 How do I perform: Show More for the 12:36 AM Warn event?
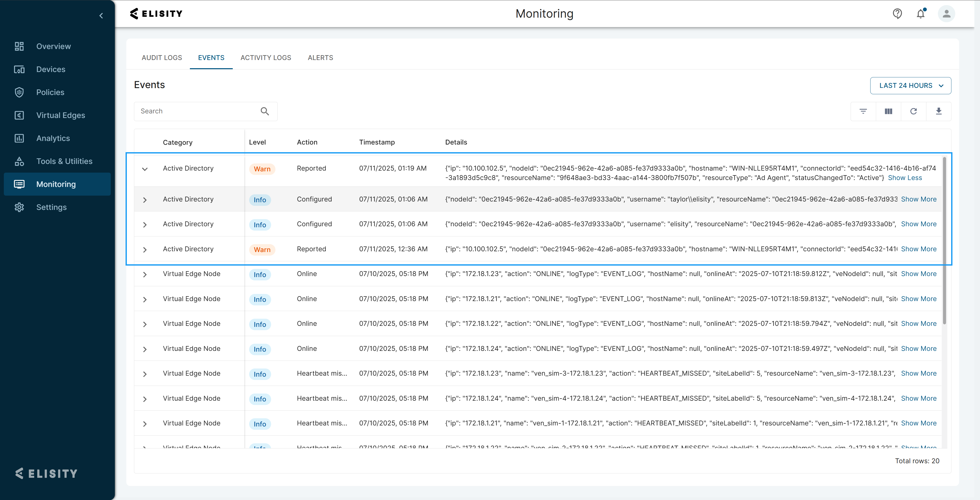(919, 249)
